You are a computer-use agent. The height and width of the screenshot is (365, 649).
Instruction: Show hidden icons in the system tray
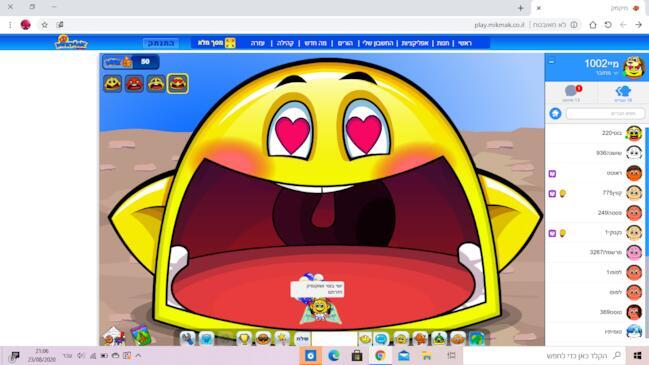[x=138, y=355]
